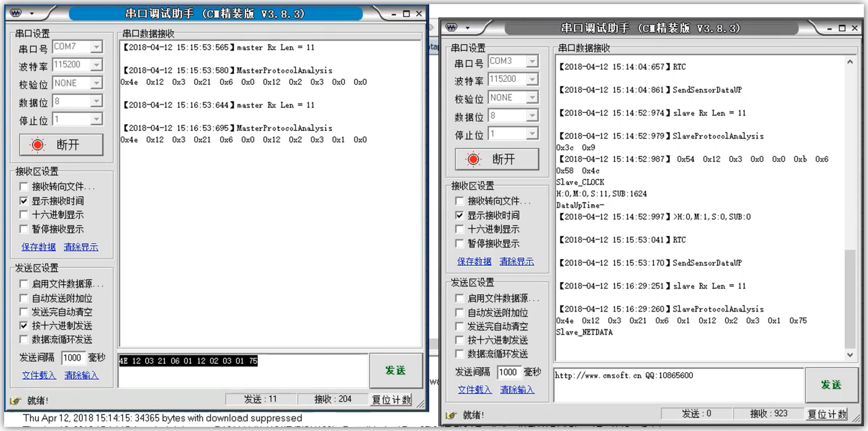Click the hand status icon in right window

tap(451, 415)
